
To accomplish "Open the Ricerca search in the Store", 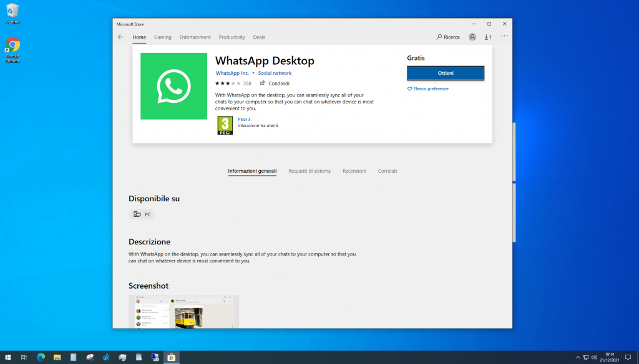I will click(448, 37).
